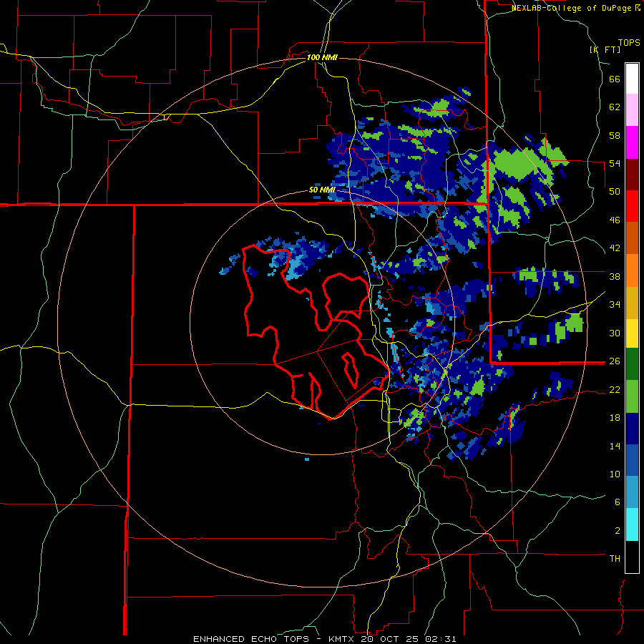Viewport: 644px width, 644px height.
Task: Click the medium blue legend swatch
Action: (x=632, y=460)
